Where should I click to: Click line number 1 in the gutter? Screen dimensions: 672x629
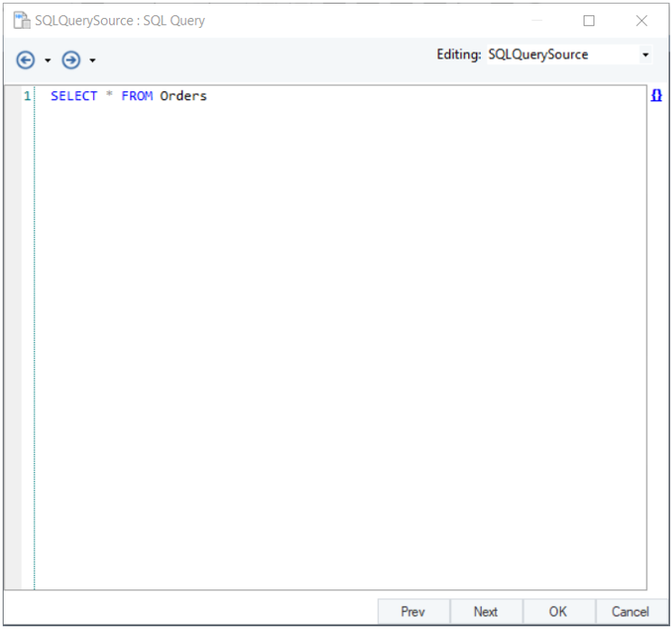[x=27, y=96]
